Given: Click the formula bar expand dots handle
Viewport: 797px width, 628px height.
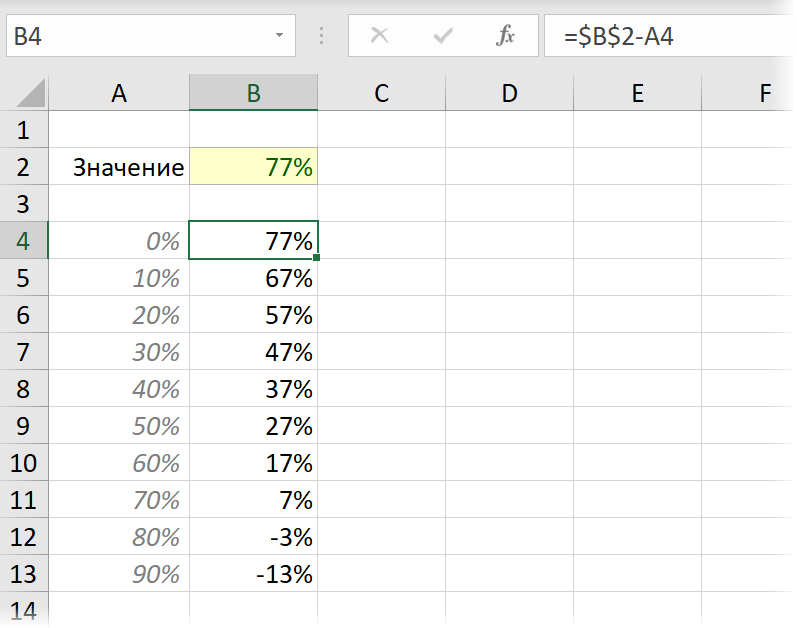Looking at the screenshot, I should 321,36.
